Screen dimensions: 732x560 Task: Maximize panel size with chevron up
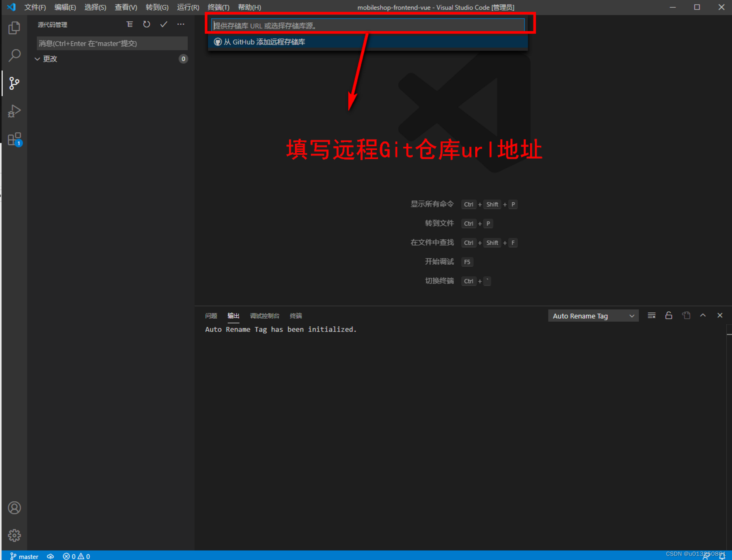(x=703, y=315)
